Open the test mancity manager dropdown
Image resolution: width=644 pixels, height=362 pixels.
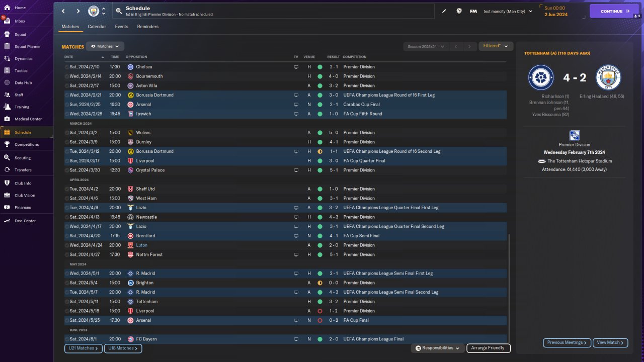[x=508, y=11]
